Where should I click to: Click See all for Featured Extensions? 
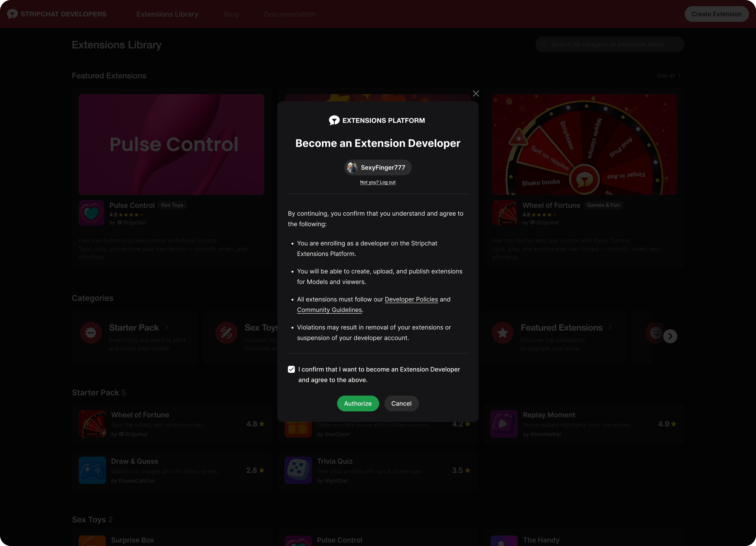[669, 76]
